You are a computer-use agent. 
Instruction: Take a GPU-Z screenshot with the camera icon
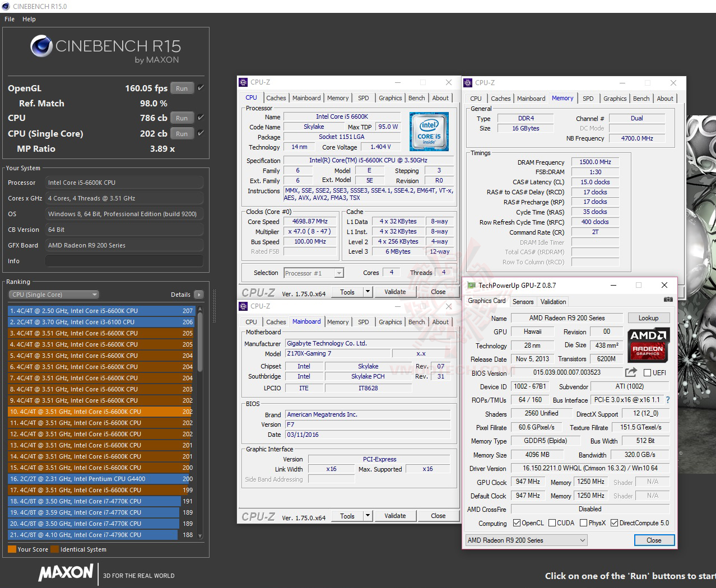coord(668,300)
